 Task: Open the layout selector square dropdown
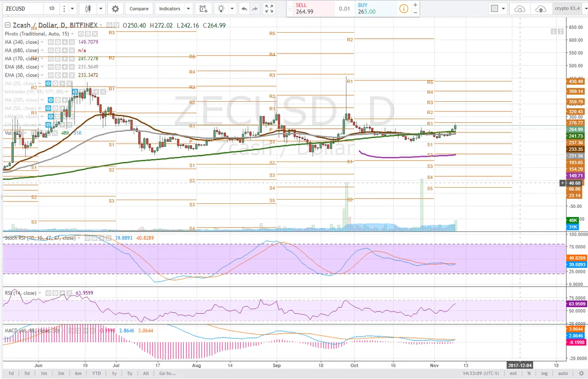pos(498,9)
